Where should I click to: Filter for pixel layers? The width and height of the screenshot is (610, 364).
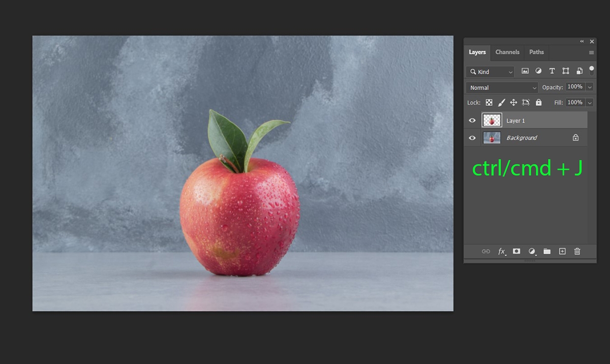pos(525,71)
